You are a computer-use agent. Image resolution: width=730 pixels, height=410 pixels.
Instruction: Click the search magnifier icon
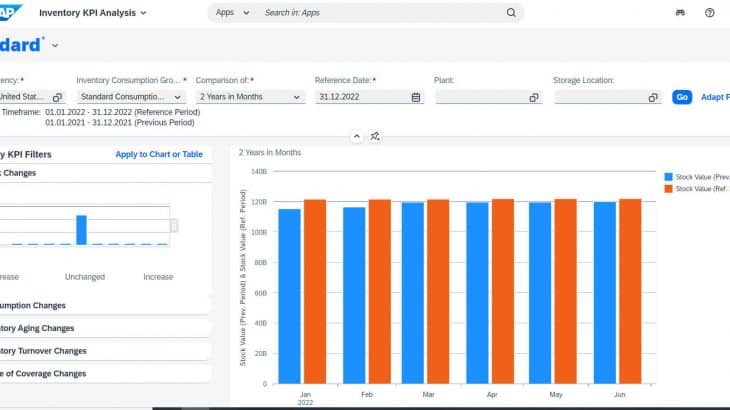pos(511,13)
